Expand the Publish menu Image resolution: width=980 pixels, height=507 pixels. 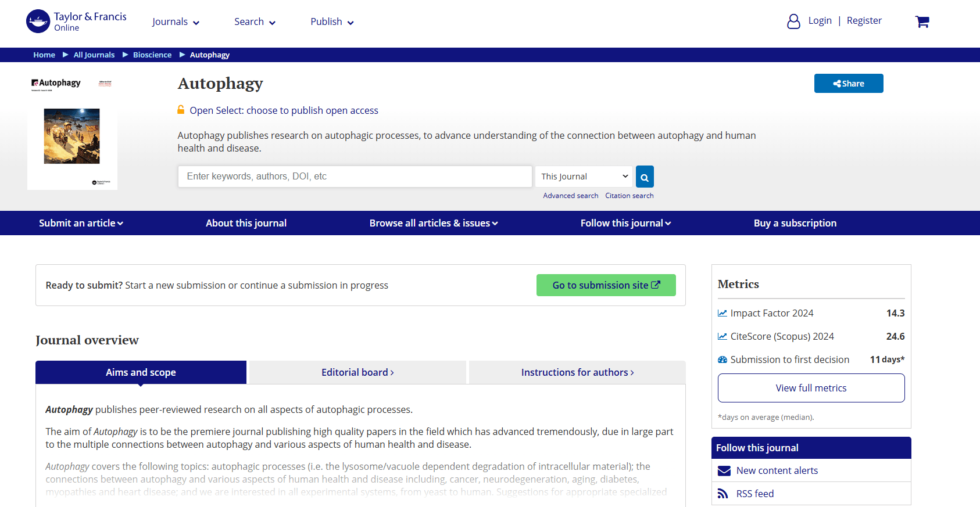pyautogui.click(x=332, y=22)
